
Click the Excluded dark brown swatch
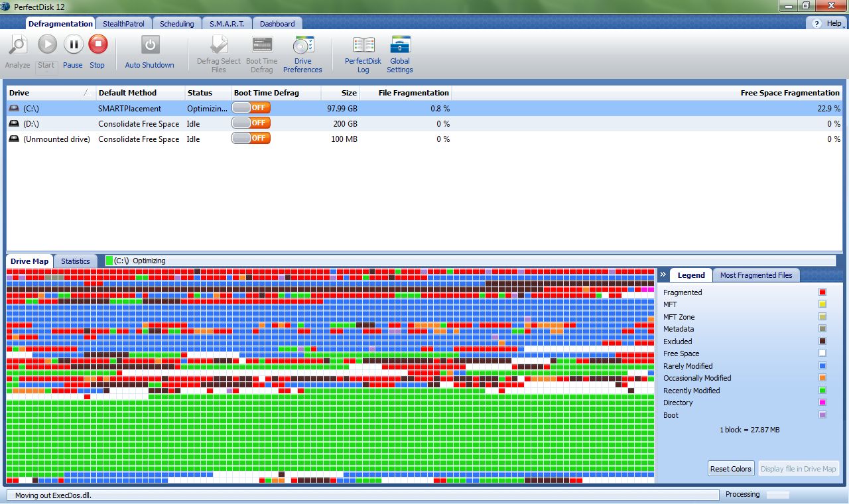(822, 341)
